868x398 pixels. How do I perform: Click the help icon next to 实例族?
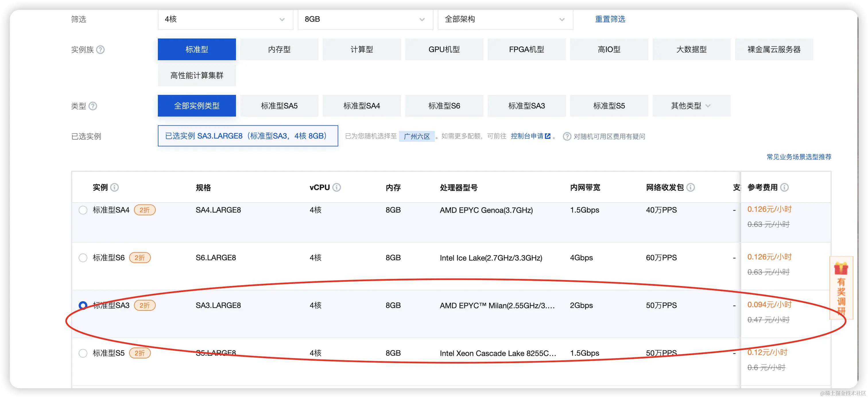pyautogui.click(x=100, y=50)
